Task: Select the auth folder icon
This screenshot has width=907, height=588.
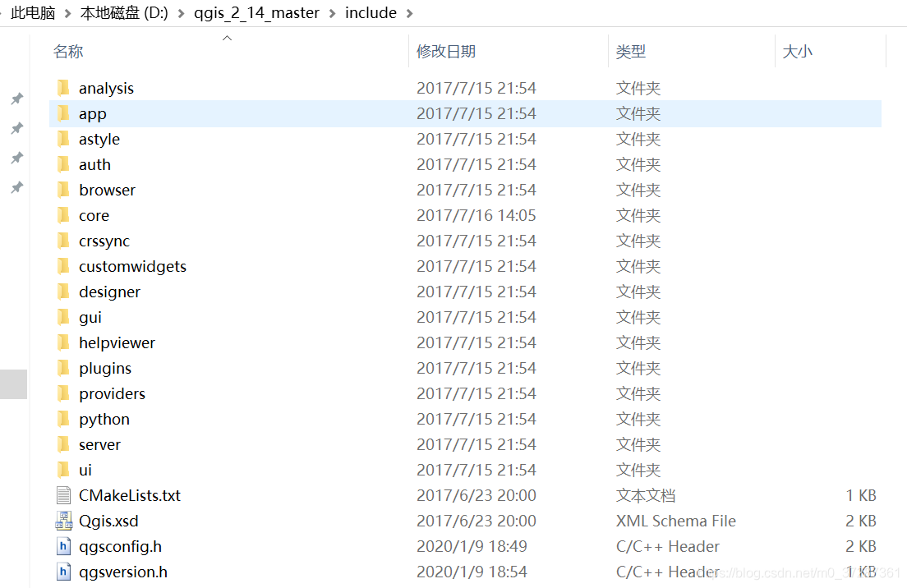Action: (x=63, y=164)
